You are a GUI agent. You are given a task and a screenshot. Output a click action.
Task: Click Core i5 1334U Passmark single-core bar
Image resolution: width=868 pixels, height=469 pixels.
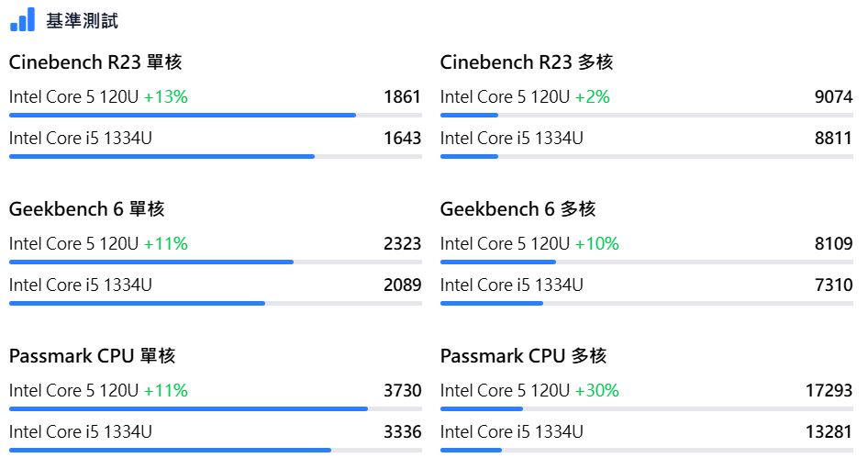(x=170, y=450)
